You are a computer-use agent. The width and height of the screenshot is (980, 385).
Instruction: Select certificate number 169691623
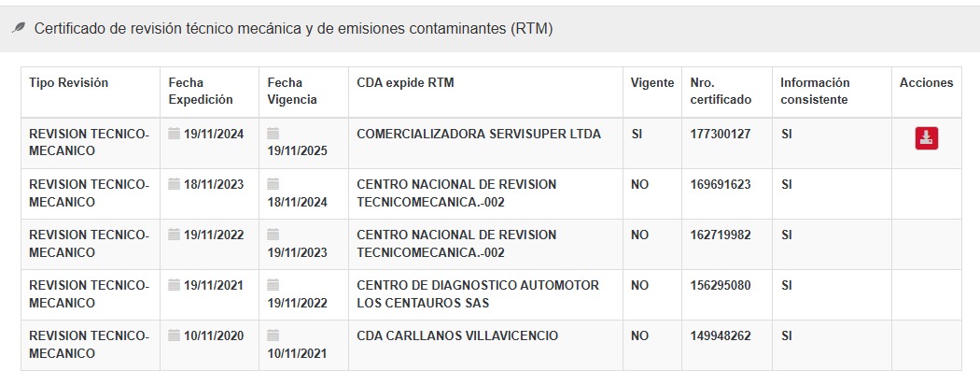coord(720,185)
